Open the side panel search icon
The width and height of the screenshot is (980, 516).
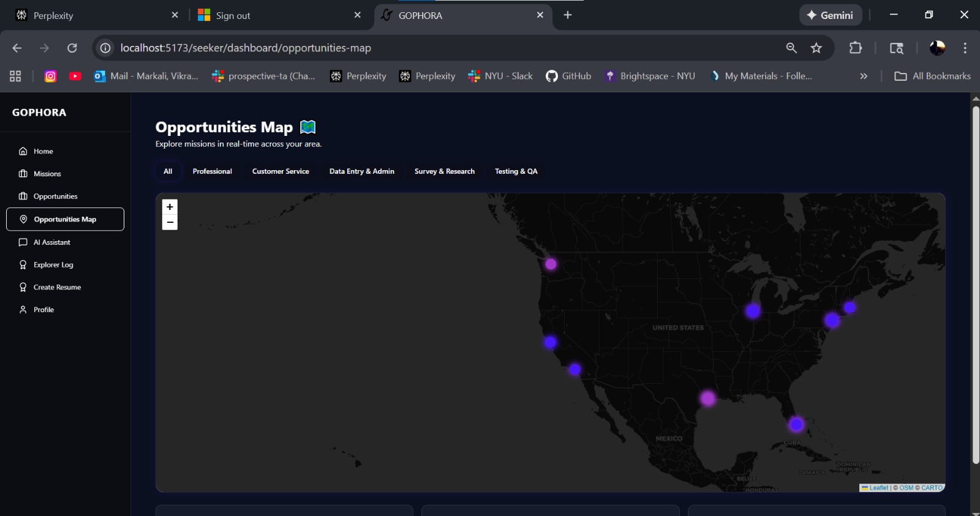(x=897, y=48)
